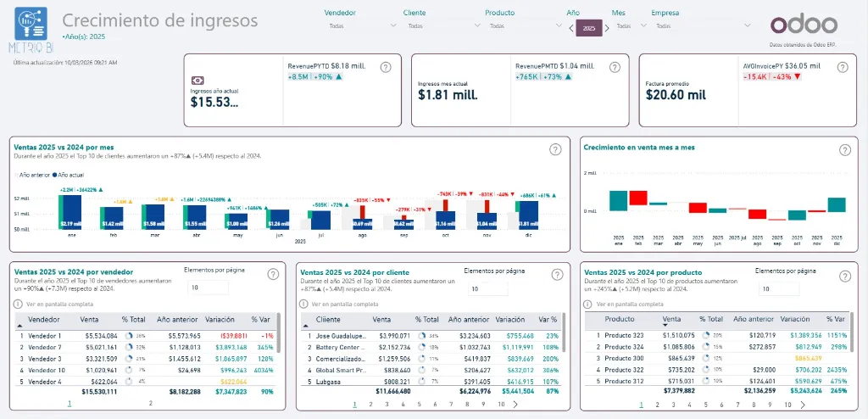868x419 pixels.
Task: Go to page 10 of cliente table
Action: click(x=500, y=404)
